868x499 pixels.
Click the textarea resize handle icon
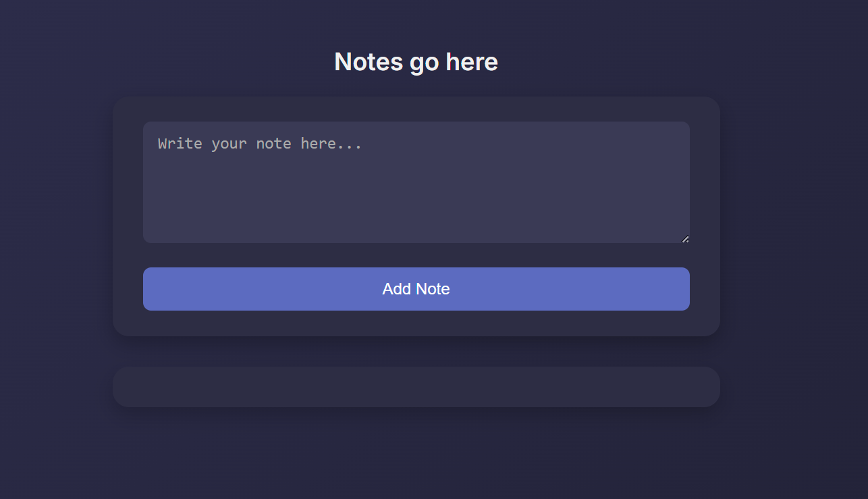[685, 238]
